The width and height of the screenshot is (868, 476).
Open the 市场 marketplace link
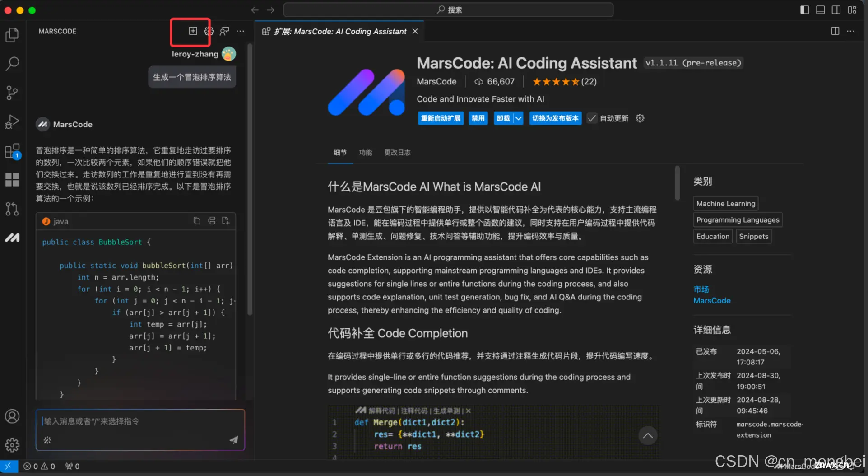point(701,289)
